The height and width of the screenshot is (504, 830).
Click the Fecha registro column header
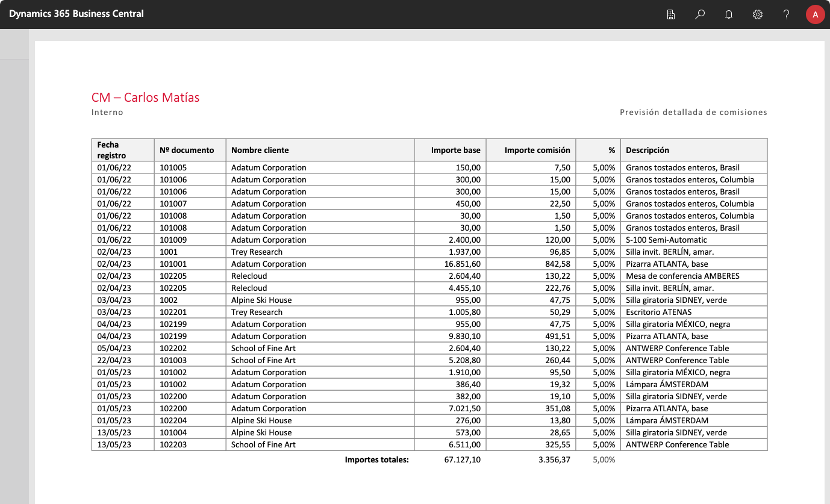coord(123,150)
